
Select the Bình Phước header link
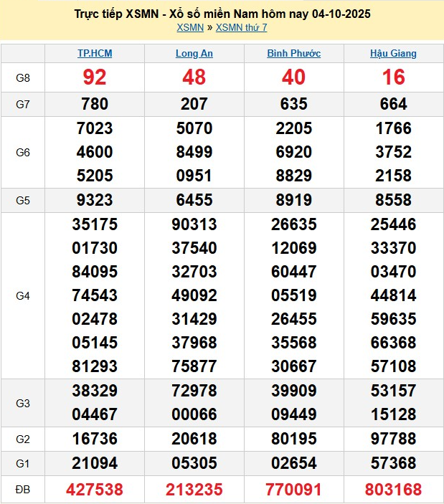293,54
